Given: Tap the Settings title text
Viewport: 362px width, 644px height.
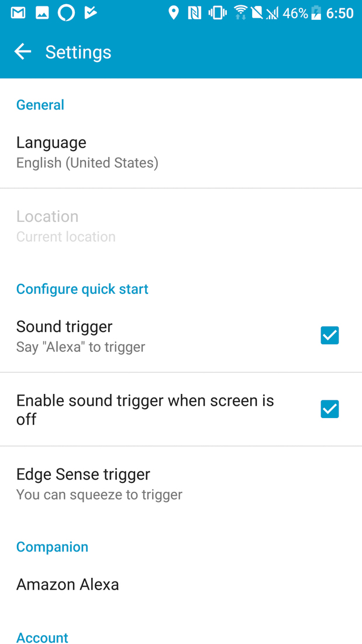Looking at the screenshot, I should pos(78,52).
